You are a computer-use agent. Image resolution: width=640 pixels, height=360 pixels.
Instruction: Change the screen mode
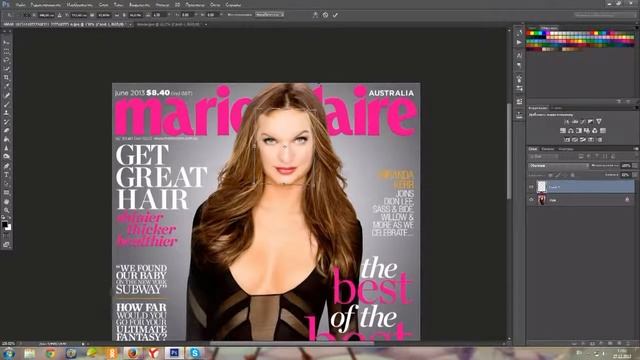coord(6,244)
